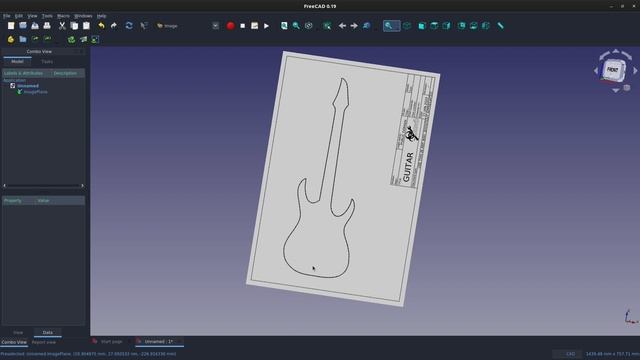640x360 pixels.
Task: Expand the macro toolbar dropdown arrow
Action: (216, 26)
